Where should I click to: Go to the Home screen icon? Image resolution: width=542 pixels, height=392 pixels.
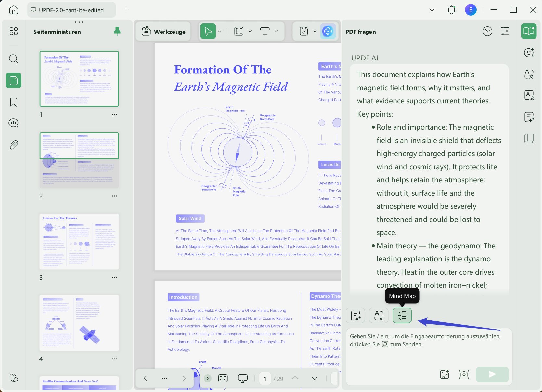[x=14, y=10]
